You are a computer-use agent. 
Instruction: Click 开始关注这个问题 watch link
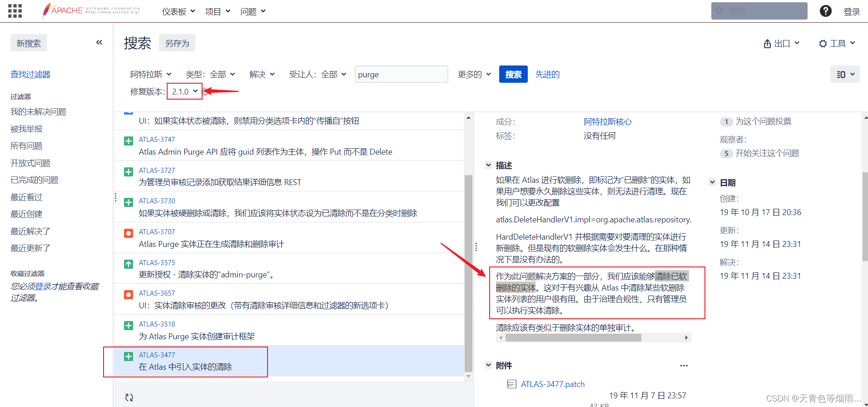pos(767,153)
